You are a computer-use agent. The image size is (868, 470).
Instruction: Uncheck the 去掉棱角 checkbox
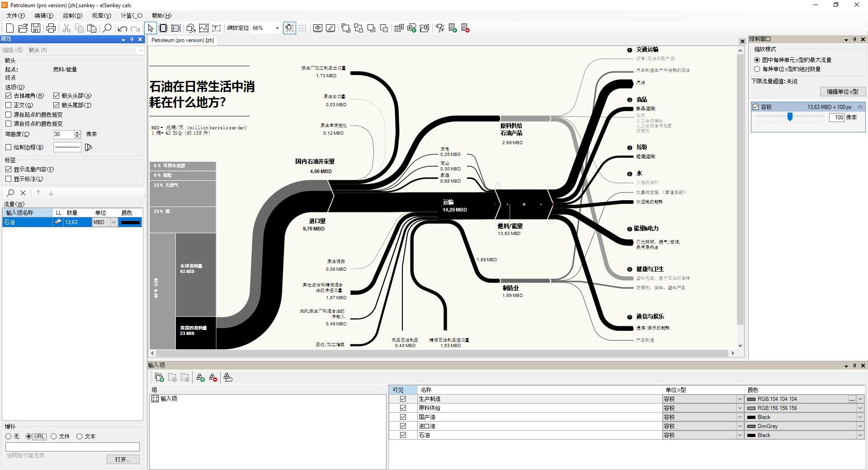point(9,96)
